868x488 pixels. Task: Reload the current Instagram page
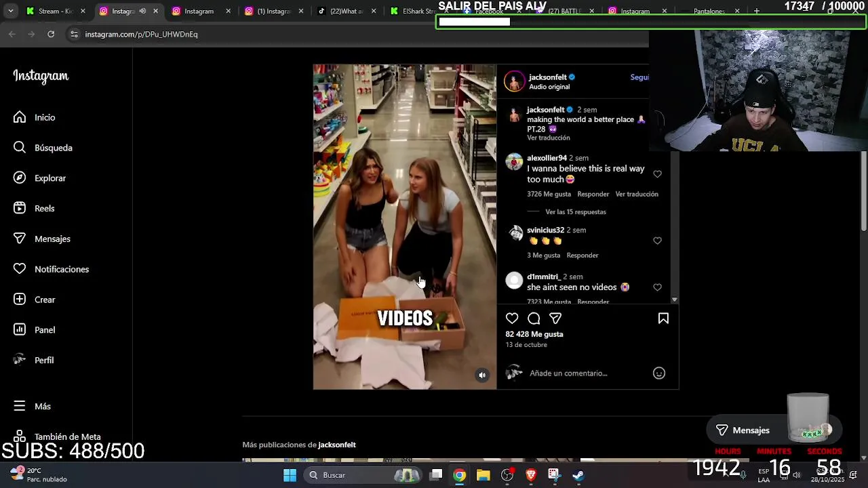click(x=51, y=34)
